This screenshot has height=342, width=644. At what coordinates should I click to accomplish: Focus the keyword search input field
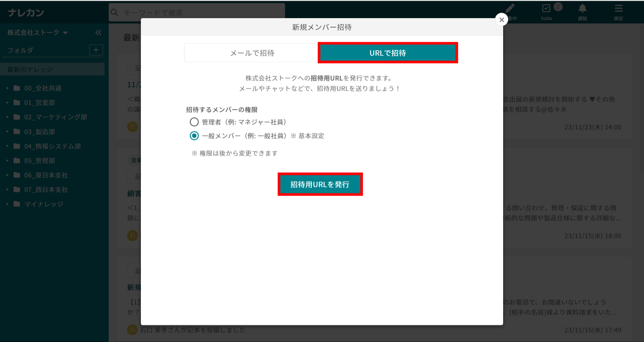201,12
